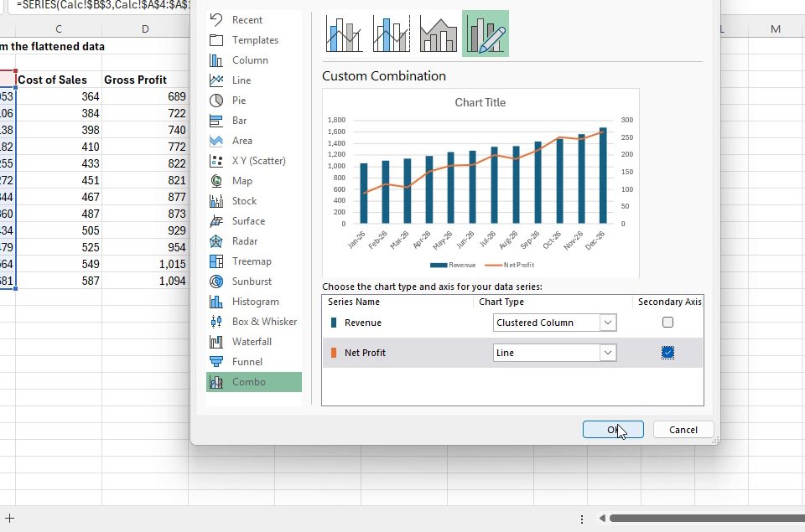The image size is (805, 532).
Task: Enable Secondary Axis for Revenue series
Action: coord(667,323)
